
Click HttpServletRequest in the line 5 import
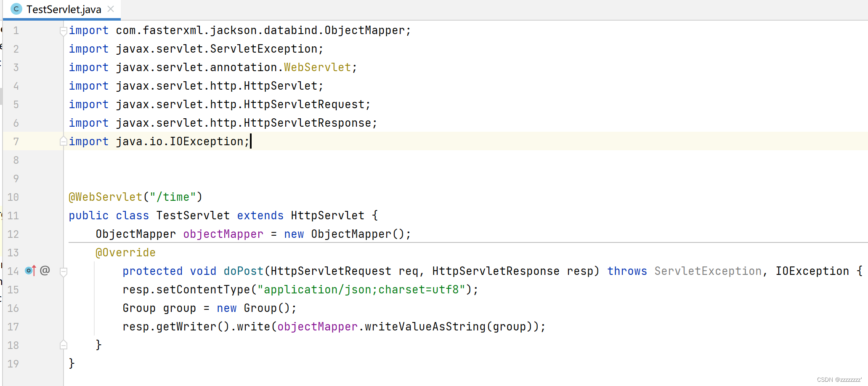click(304, 104)
